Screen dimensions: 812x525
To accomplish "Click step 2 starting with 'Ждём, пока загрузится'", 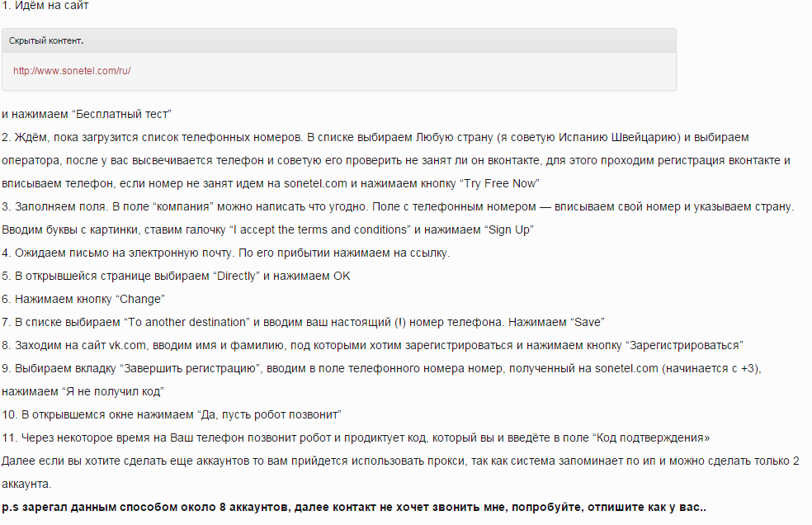I will pyautogui.click(x=397, y=160).
